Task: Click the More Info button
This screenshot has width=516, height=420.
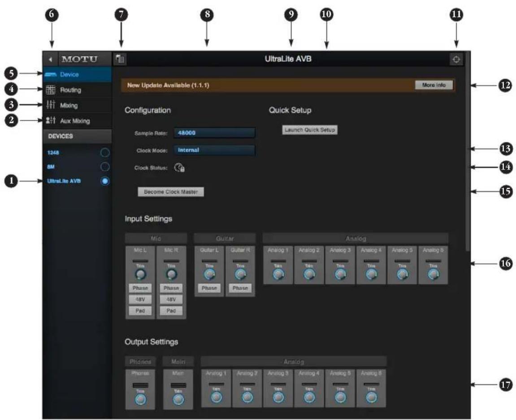Action: (434, 85)
